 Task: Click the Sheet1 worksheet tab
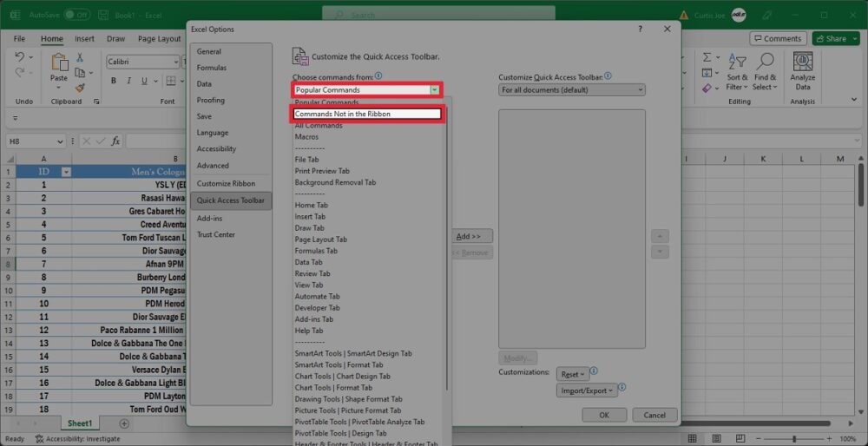click(80, 423)
